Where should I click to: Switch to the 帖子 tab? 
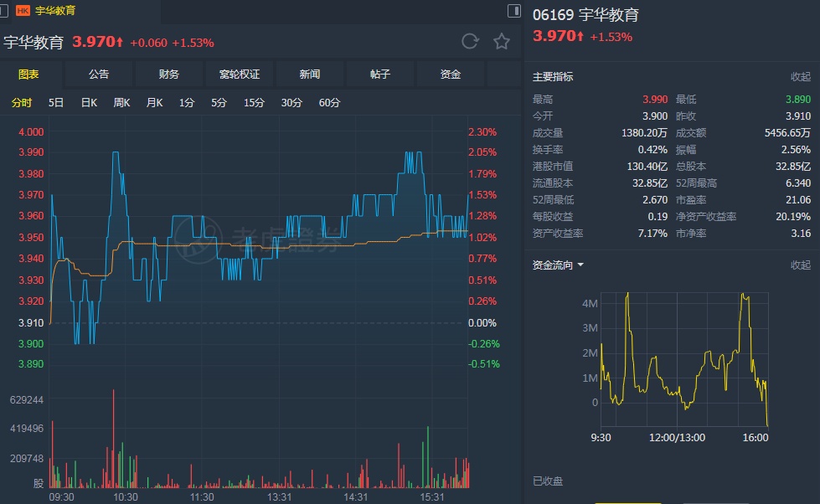(379, 75)
